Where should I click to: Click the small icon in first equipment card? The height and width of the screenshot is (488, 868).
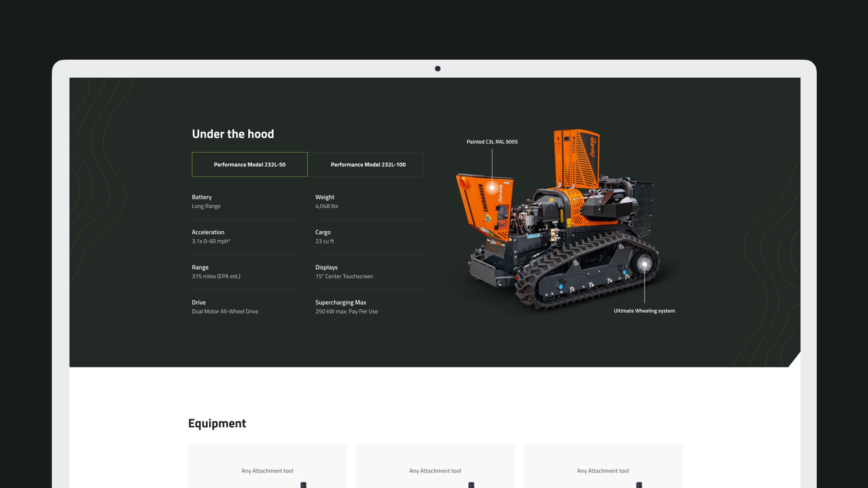[303, 485]
